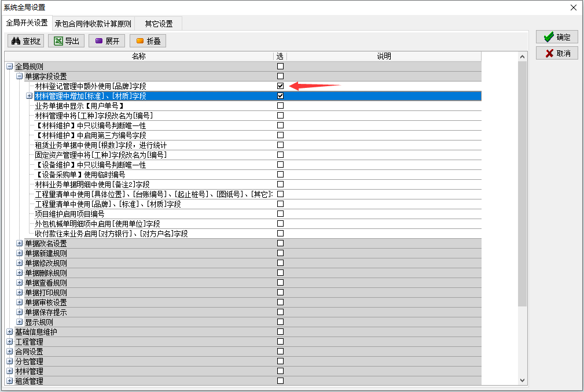The image size is (584, 392).
Task: Click the green checkmark 确定 button
Action: [x=557, y=37]
